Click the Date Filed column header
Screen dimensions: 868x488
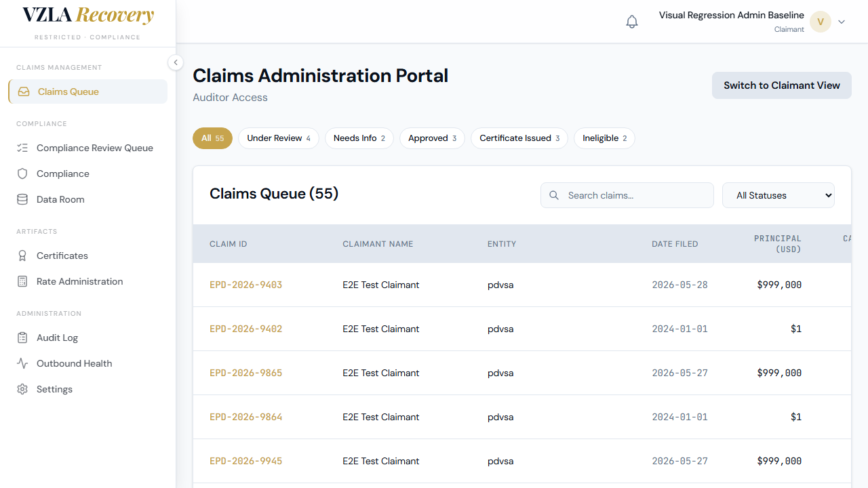pos(675,244)
